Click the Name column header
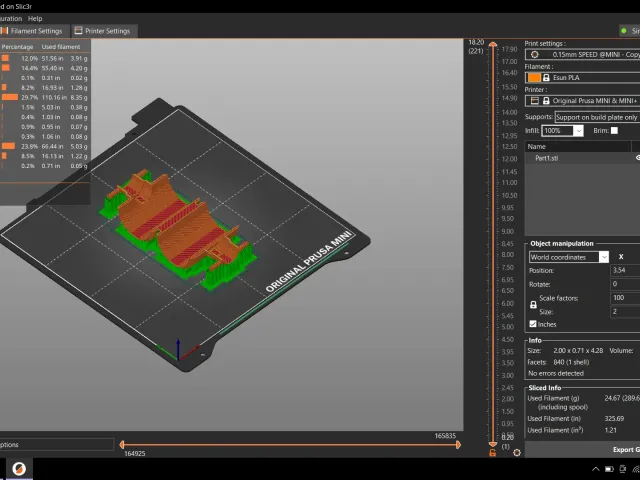The height and width of the screenshot is (480, 640). 578,147
